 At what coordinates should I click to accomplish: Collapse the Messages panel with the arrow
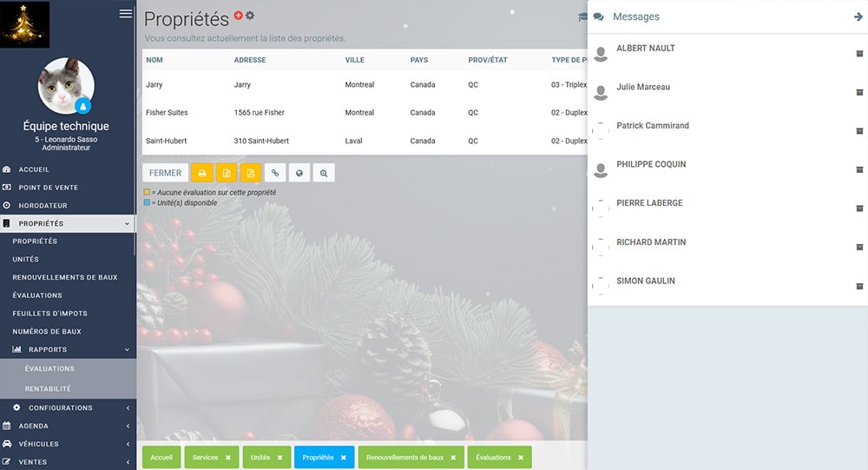858,17
